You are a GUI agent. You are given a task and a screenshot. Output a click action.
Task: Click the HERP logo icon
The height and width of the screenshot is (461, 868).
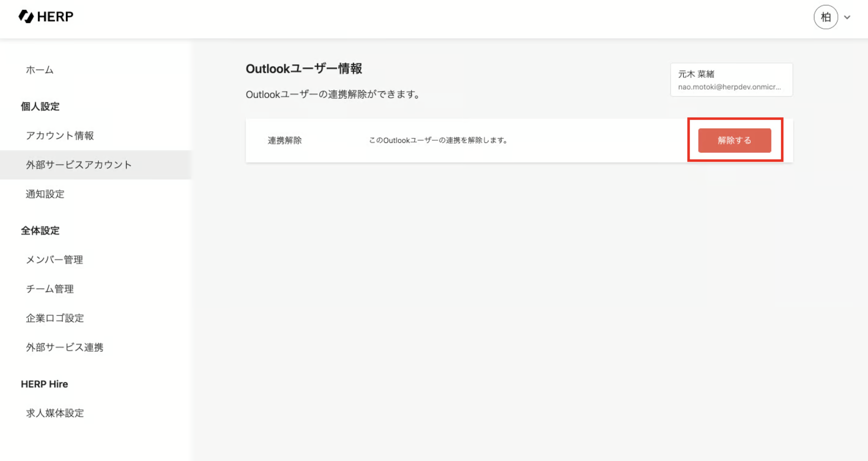coord(26,17)
